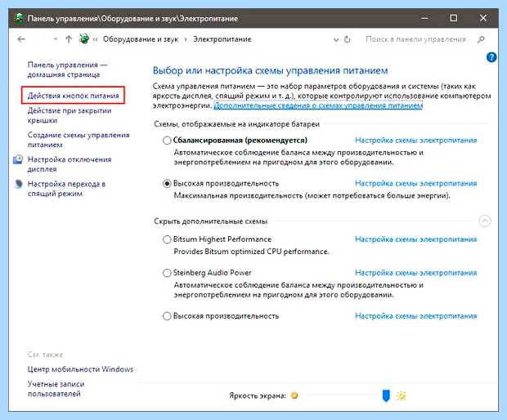
Task: Collapse additional plans with round chevron
Action: pos(485,221)
